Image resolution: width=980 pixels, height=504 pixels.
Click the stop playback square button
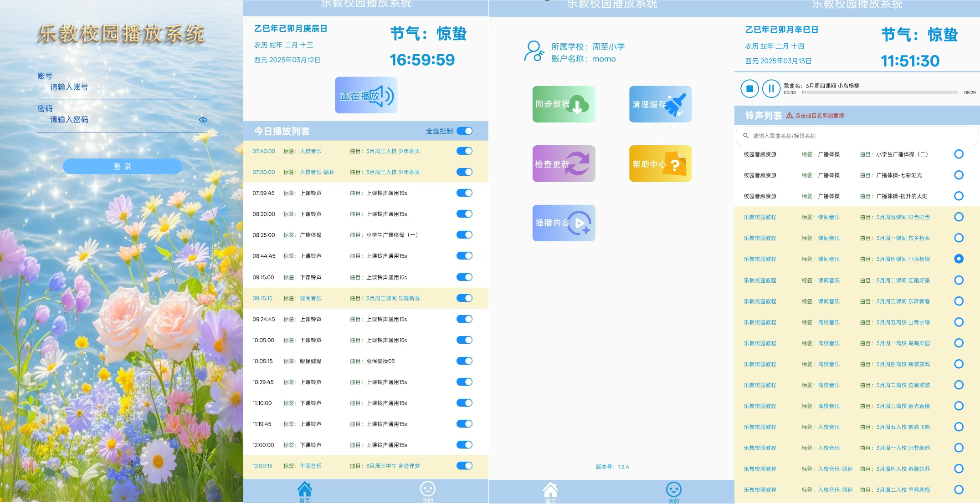point(749,89)
